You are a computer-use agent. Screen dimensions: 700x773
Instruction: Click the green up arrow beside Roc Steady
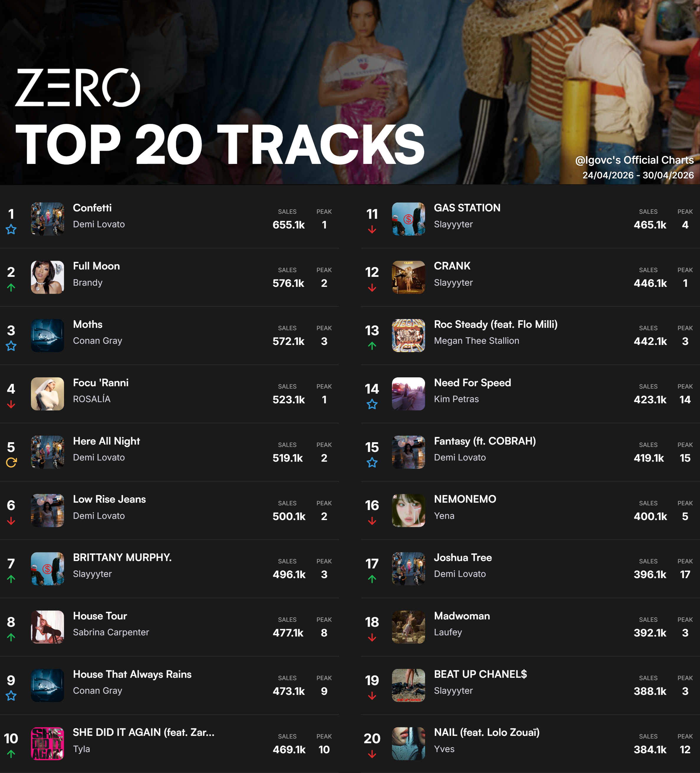[372, 346]
